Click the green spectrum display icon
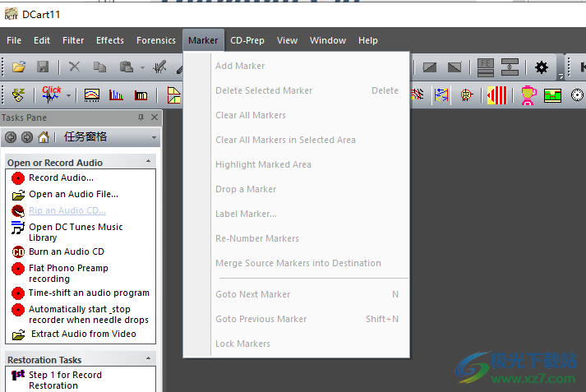 click(x=552, y=95)
